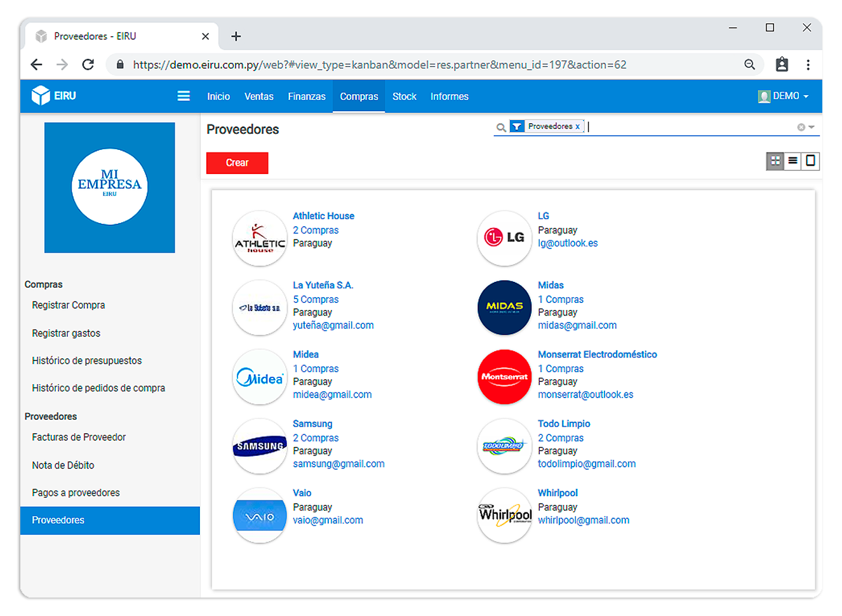
Task: Open a new browser tab
Action: coord(236,36)
